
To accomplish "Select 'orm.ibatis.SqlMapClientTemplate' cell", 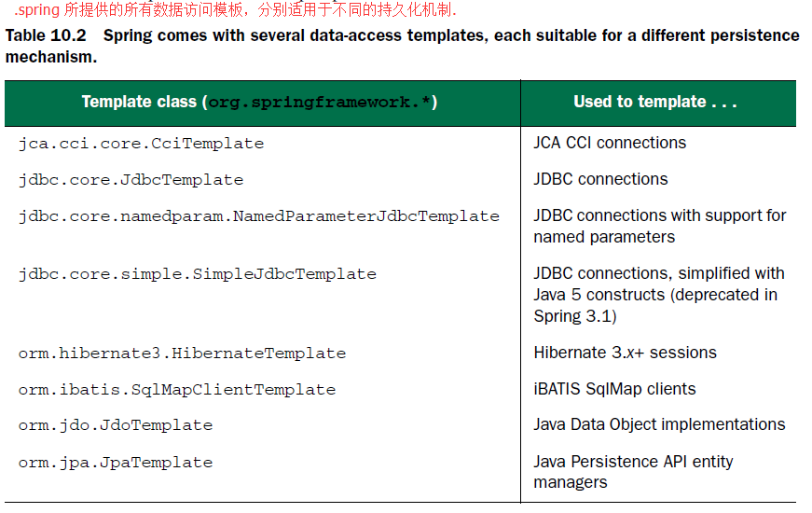I will point(177,390).
